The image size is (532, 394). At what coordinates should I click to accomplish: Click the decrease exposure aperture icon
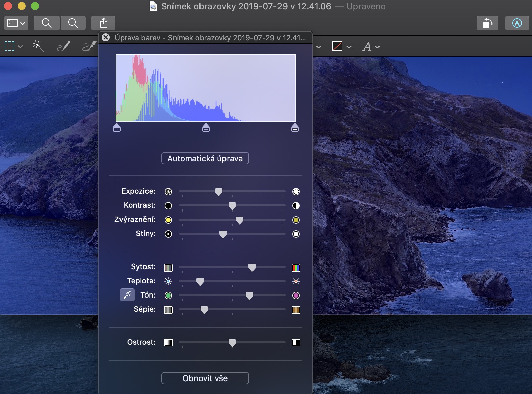pos(168,192)
